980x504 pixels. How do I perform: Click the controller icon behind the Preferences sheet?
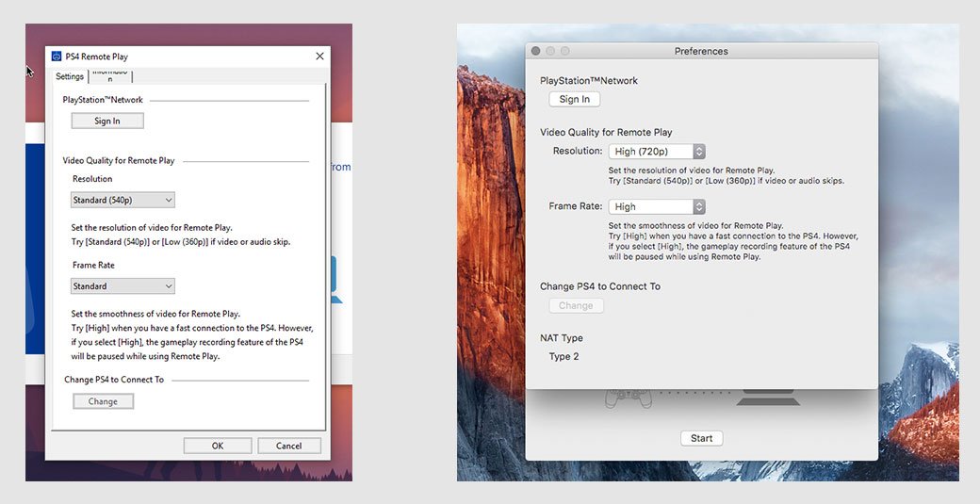(x=629, y=398)
